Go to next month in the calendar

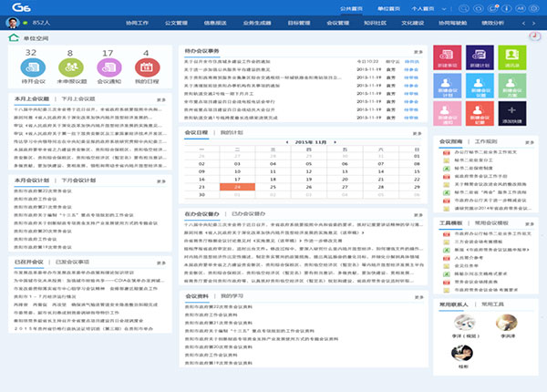(335, 142)
